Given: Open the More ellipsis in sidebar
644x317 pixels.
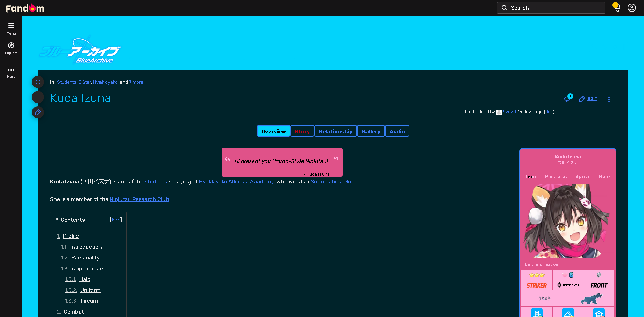Looking at the screenshot, I should point(11,70).
